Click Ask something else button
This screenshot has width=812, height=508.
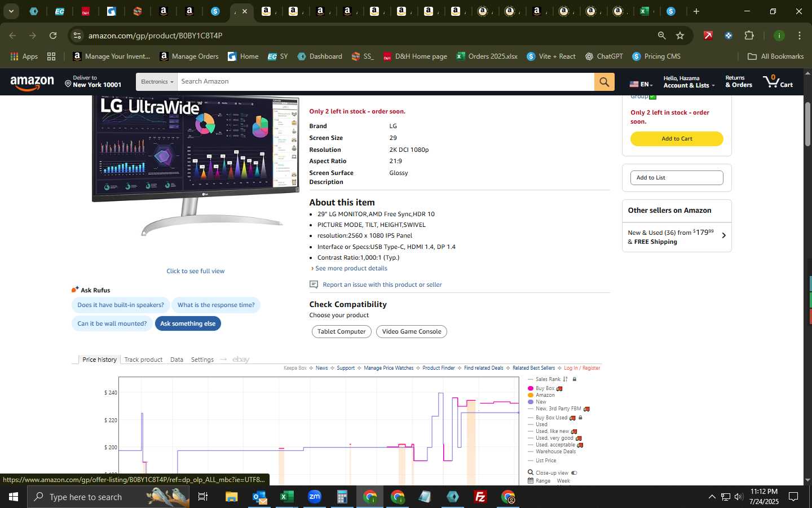coord(188,323)
